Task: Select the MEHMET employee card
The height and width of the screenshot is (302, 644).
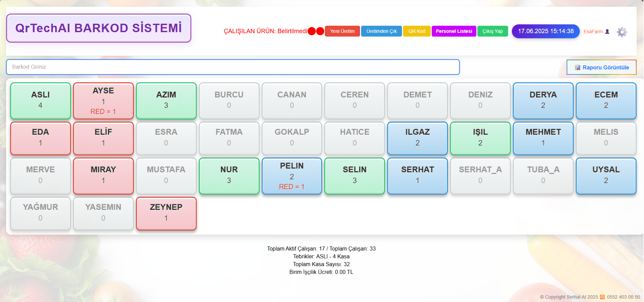Action: click(x=543, y=138)
